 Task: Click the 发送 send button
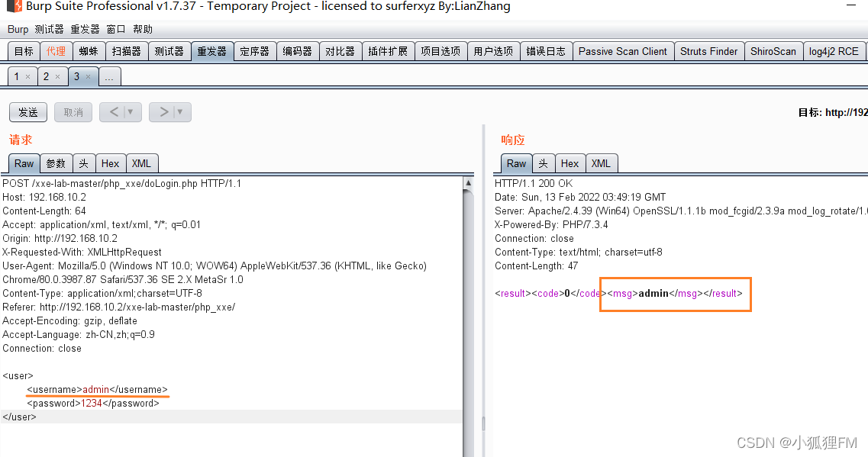point(28,112)
